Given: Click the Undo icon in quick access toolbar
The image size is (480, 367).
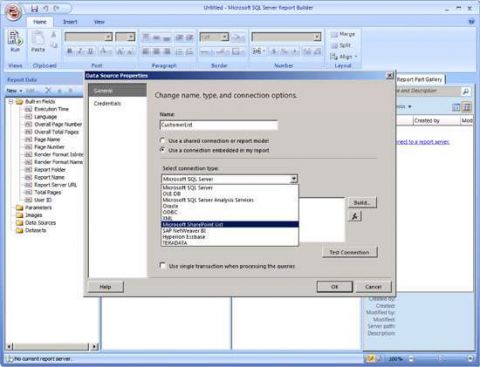Looking at the screenshot, I should pyautogui.click(x=46, y=8).
